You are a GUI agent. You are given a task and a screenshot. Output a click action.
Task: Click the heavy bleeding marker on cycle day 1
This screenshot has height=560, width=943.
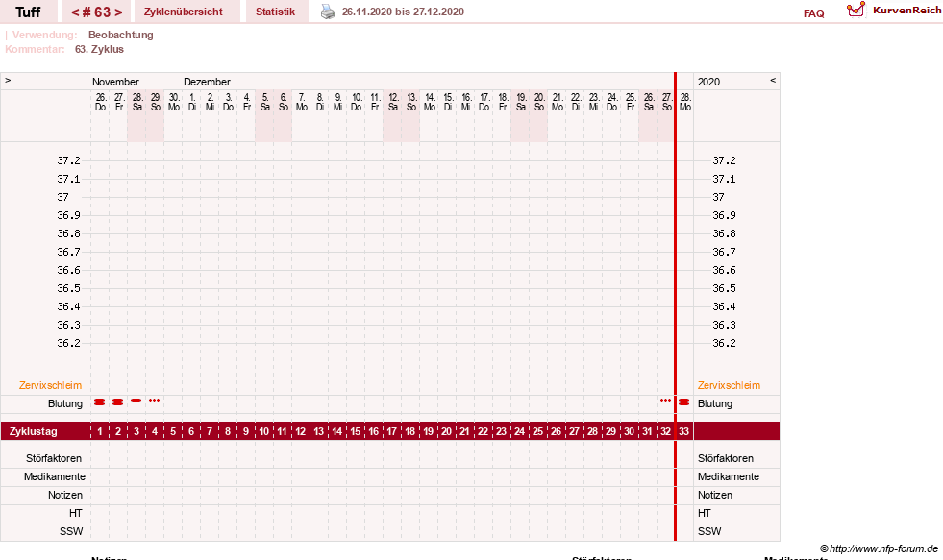click(100, 402)
